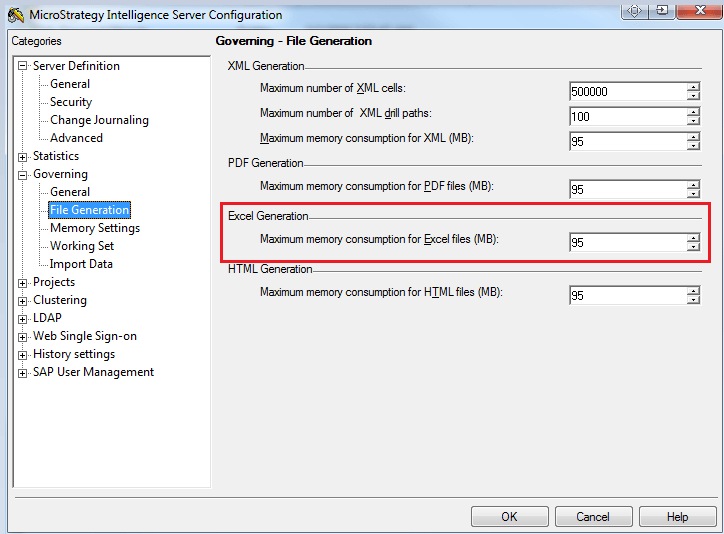Click the XML drill paths value field
724x534 pixels.
coord(628,116)
